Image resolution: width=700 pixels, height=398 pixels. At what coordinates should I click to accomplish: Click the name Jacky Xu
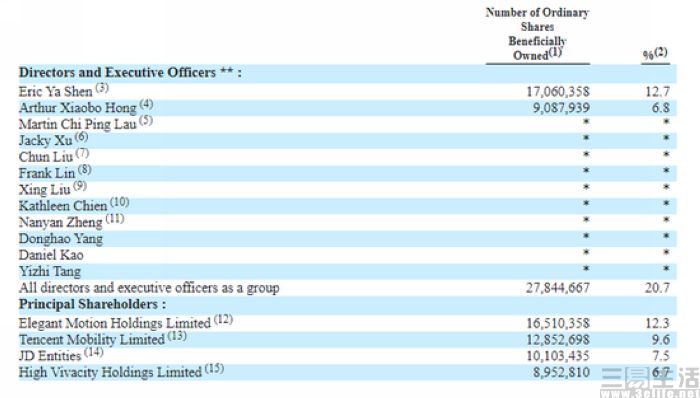coord(45,140)
